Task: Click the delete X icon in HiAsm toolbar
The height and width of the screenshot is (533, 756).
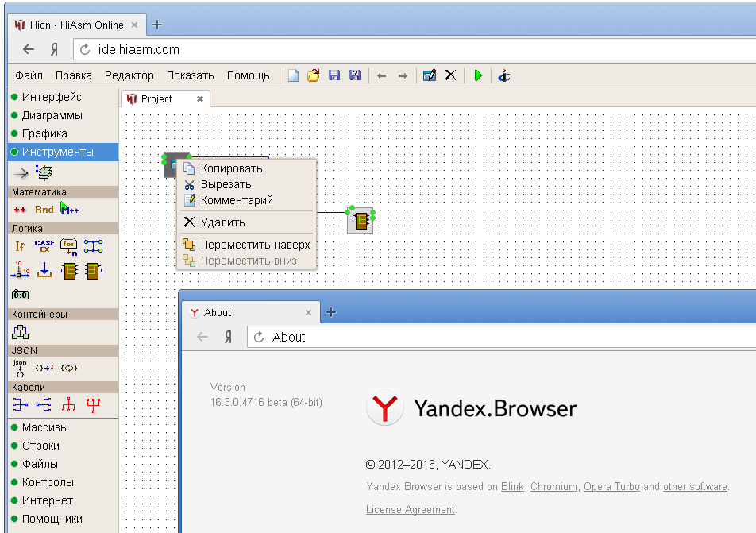Action: [x=450, y=75]
